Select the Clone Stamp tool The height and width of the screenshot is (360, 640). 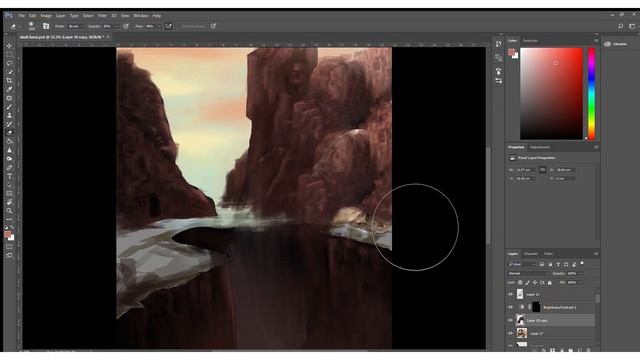point(9,115)
